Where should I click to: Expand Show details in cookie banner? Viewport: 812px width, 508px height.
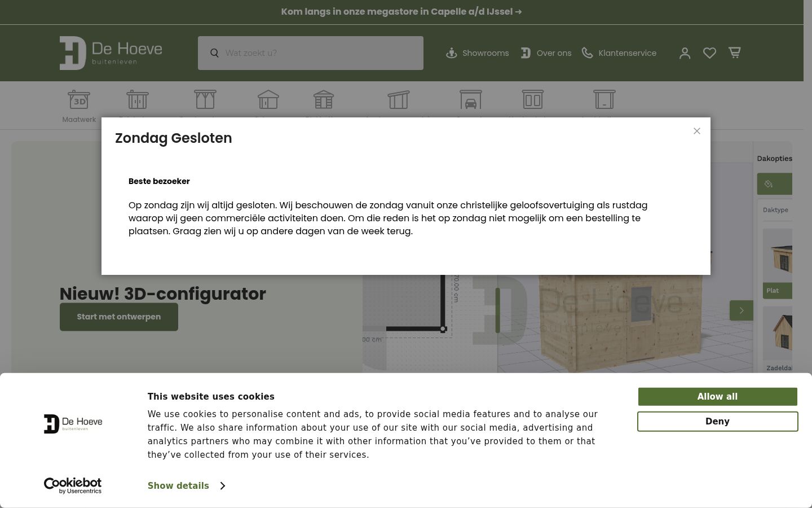point(186,486)
